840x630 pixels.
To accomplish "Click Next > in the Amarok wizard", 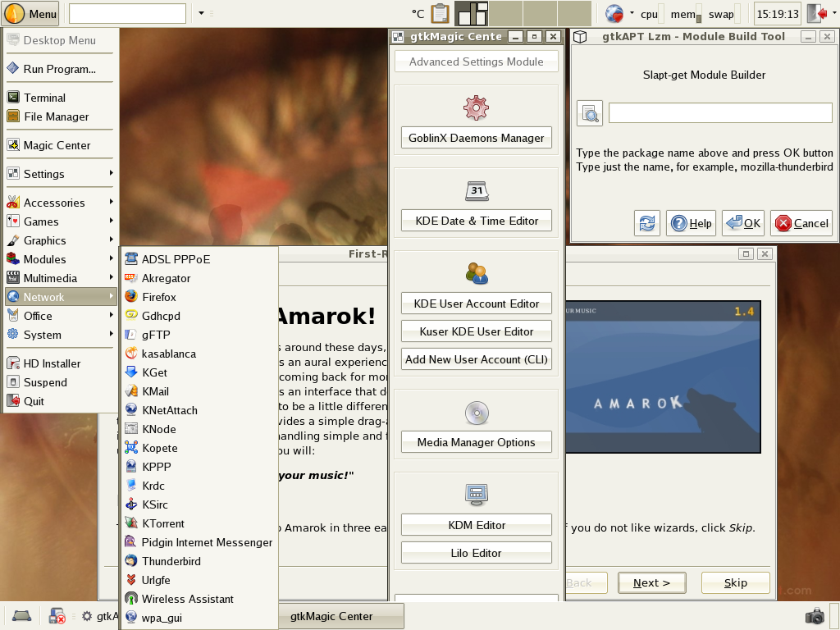I will tap(651, 583).
